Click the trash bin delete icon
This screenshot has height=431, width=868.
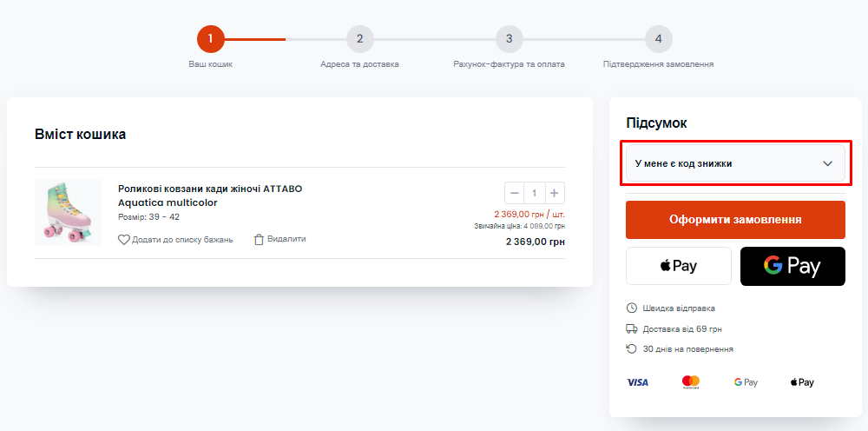pyautogui.click(x=259, y=239)
